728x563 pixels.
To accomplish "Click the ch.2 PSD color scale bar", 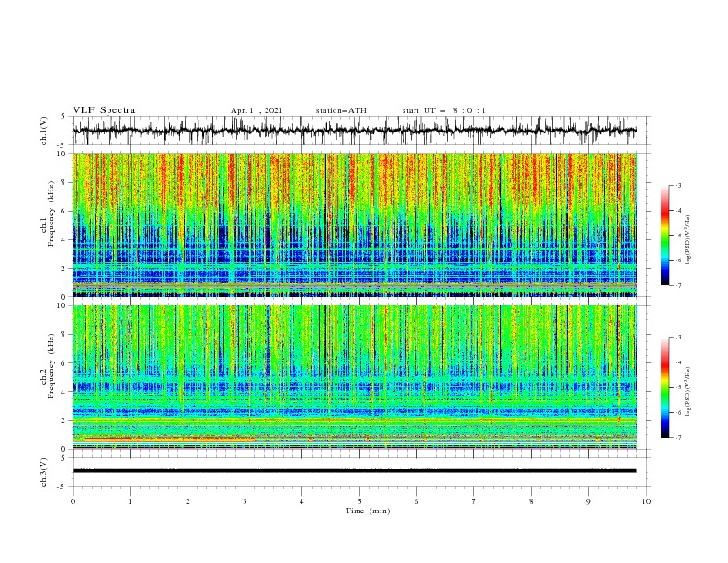I will click(x=665, y=387).
